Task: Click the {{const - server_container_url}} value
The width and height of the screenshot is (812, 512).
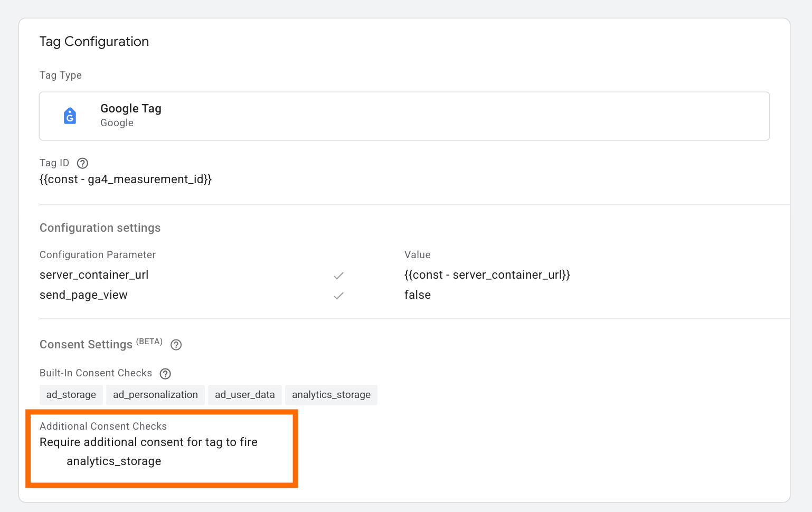Action: 487,275
